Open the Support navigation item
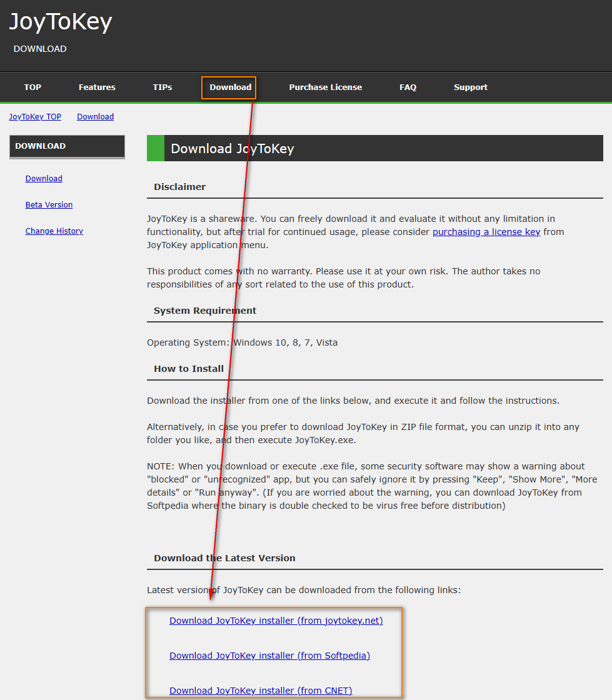 pos(471,87)
